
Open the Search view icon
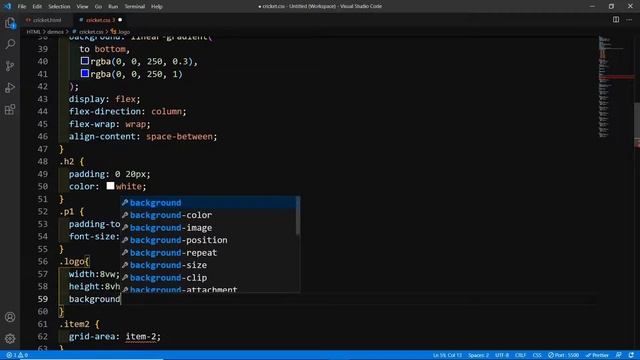click(x=10, y=44)
